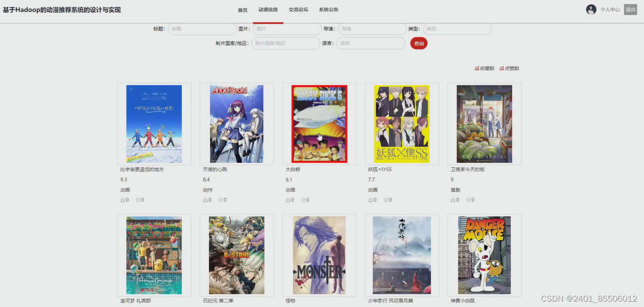Click title text 神勇小白鼠

click(x=463, y=301)
